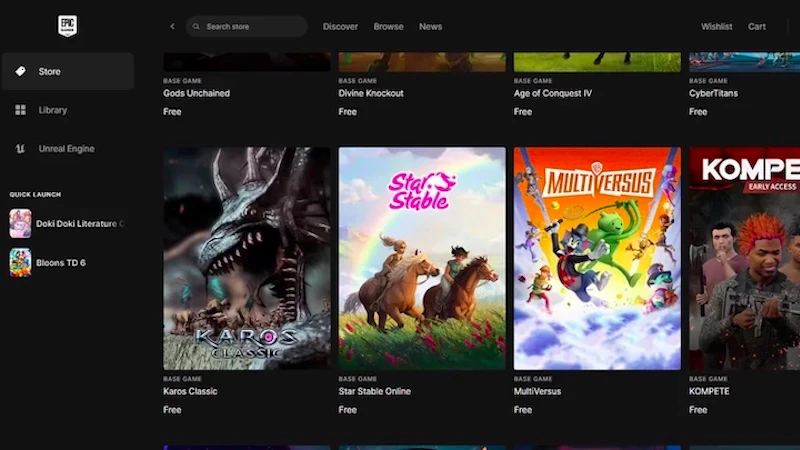Go back with the left arrow
800x450 pixels.
pyautogui.click(x=172, y=26)
